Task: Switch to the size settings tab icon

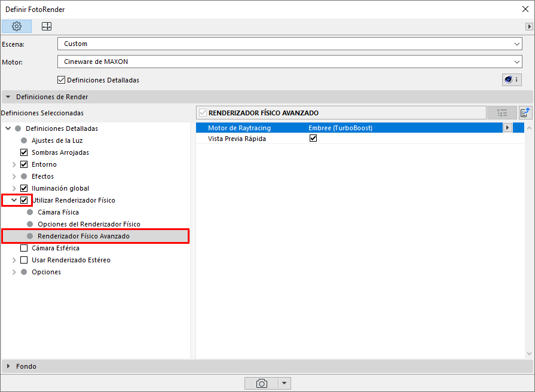Action: pos(47,26)
